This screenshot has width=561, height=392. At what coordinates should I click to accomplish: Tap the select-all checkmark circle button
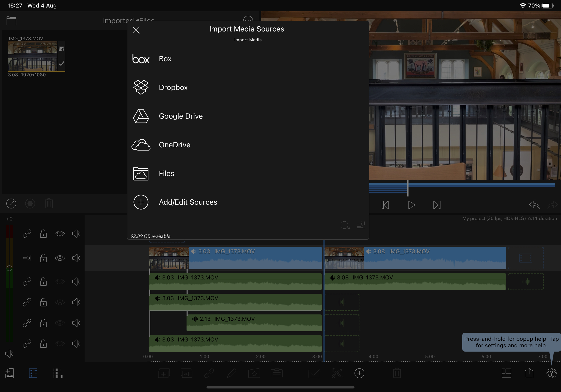(x=11, y=204)
